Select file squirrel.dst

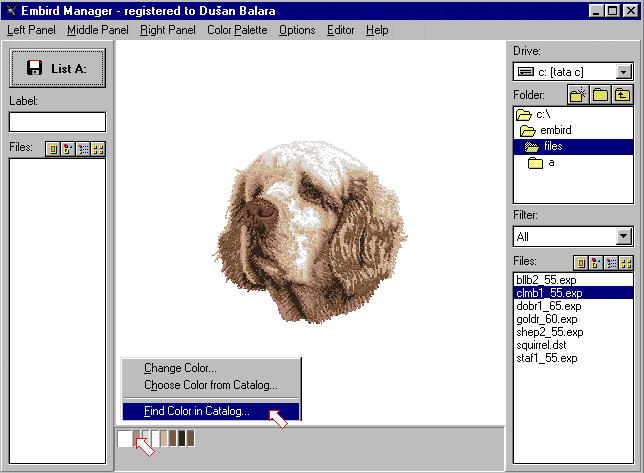(x=573, y=345)
